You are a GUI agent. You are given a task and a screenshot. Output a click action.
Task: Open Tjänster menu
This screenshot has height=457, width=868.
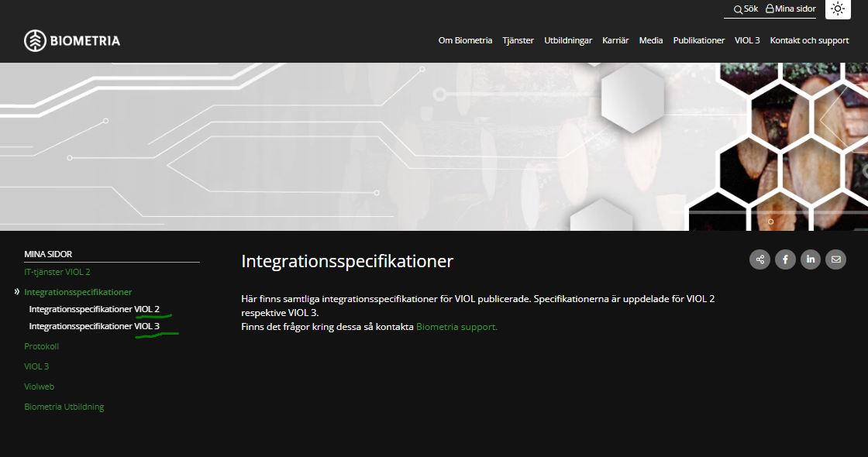click(518, 40)
